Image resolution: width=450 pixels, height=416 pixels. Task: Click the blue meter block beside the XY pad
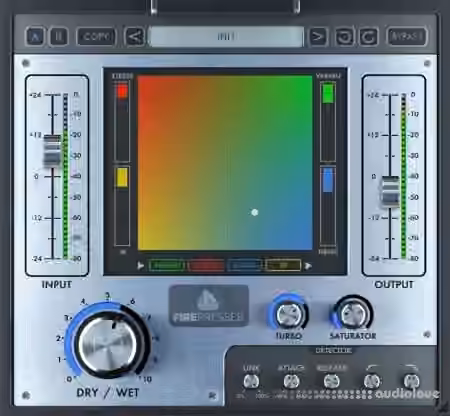pos(328,180)
